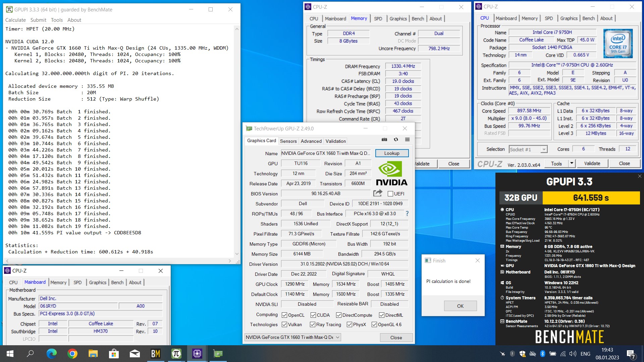The width and height of the screenshot is (644, 362).
Task: Click the Intel Core i7 badge
Action: tap(618, 44)
